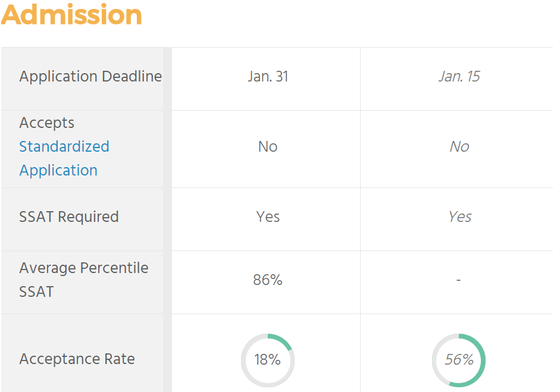This screenshot has height=392, width=560.
Task: Click the non-italic Yes in SSAT Required row
Action: 268,217
